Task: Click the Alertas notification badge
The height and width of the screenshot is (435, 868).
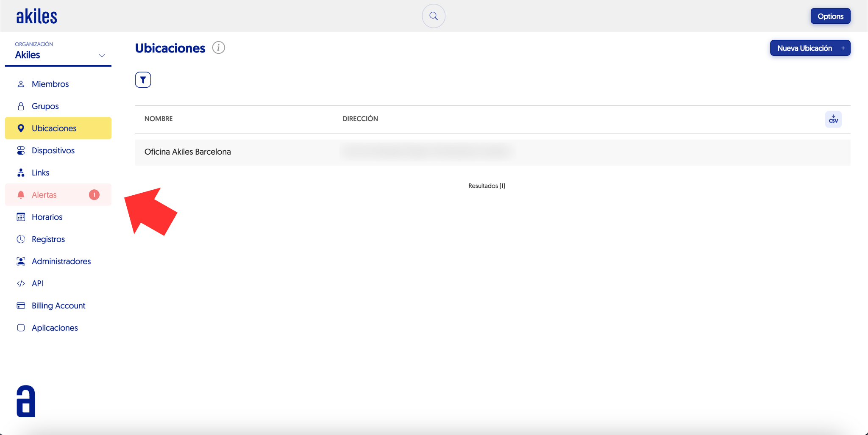Action: (94, 195)
